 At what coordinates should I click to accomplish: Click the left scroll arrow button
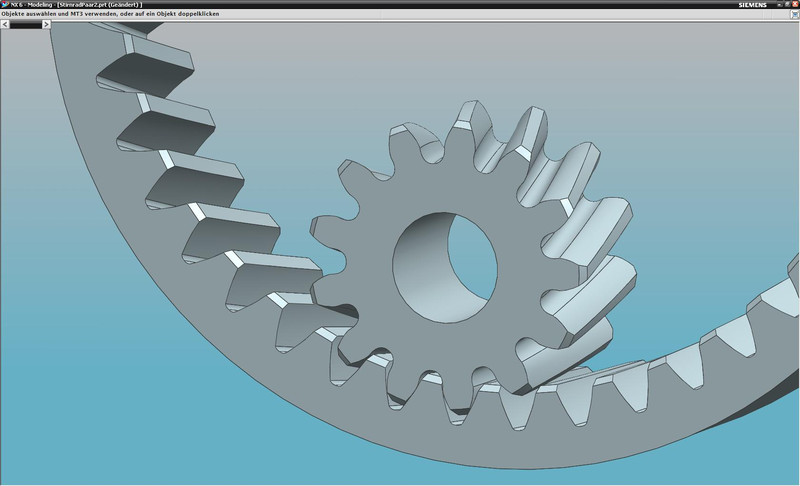click(x=4, y=24)
